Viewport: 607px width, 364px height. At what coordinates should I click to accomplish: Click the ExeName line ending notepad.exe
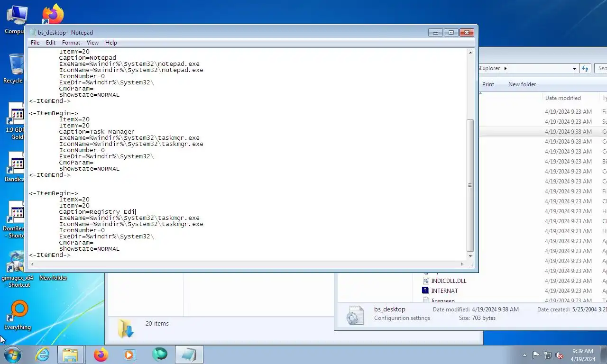[129, 64]
